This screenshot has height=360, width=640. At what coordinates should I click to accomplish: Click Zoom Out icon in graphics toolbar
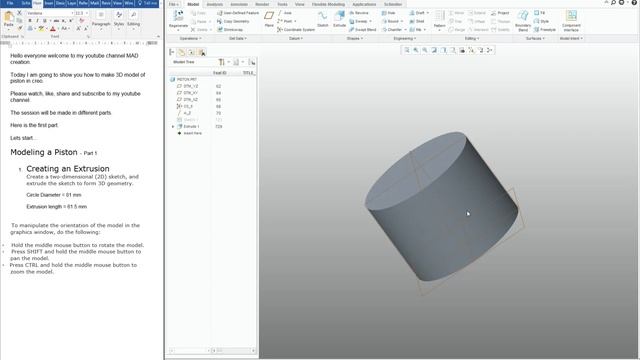pos(425,50)
